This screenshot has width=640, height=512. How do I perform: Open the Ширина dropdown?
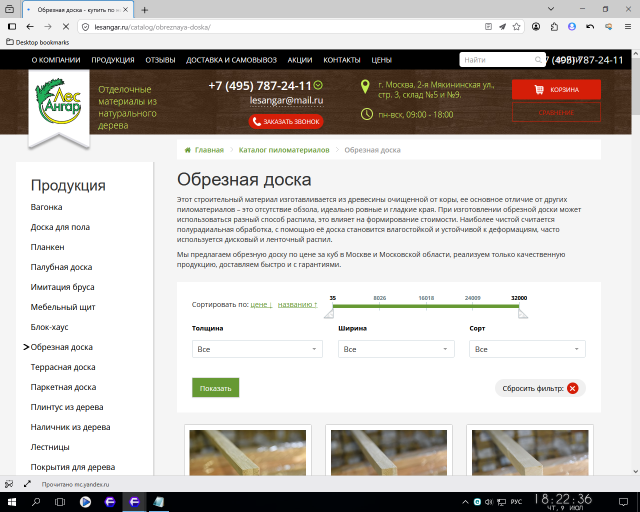(x=396, y=349)
